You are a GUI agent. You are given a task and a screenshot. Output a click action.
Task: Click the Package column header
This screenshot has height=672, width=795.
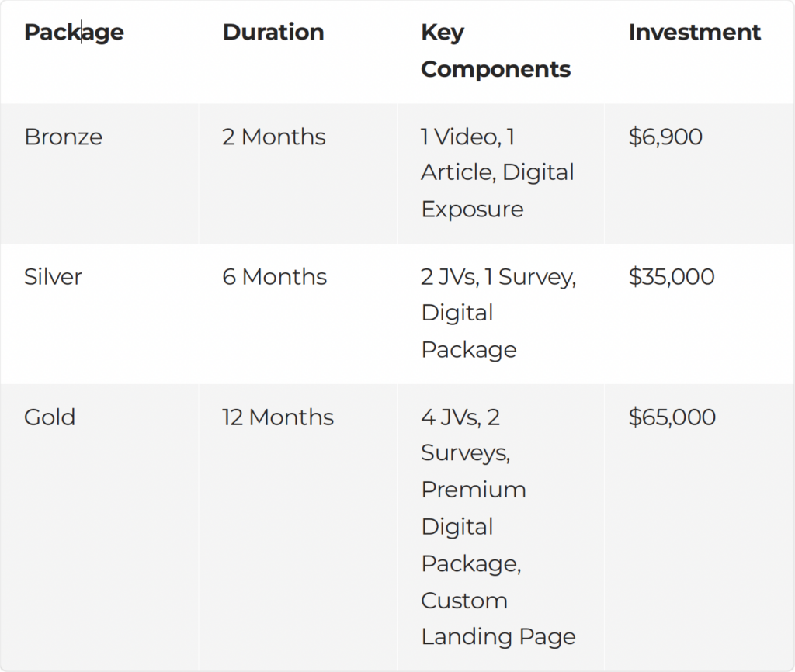(x=74, y=33)
